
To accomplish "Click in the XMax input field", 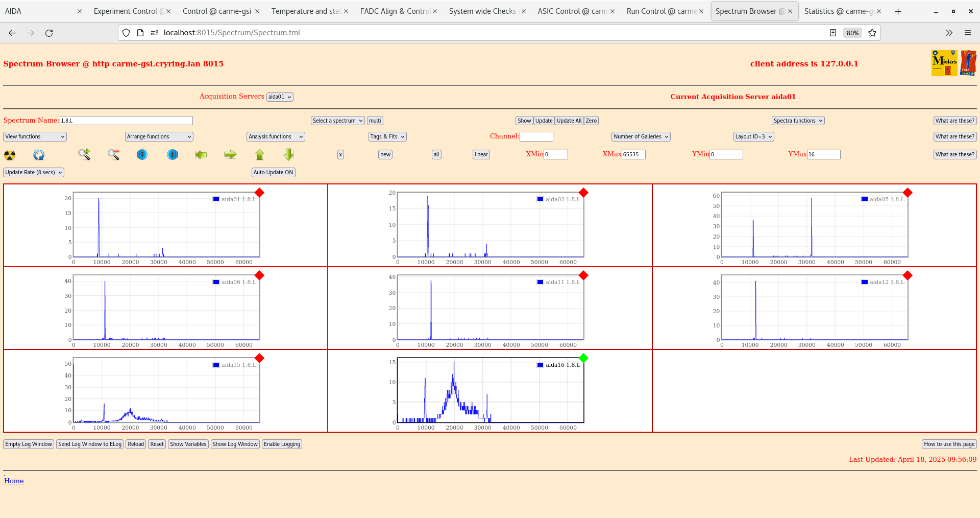I will [633, 154].
